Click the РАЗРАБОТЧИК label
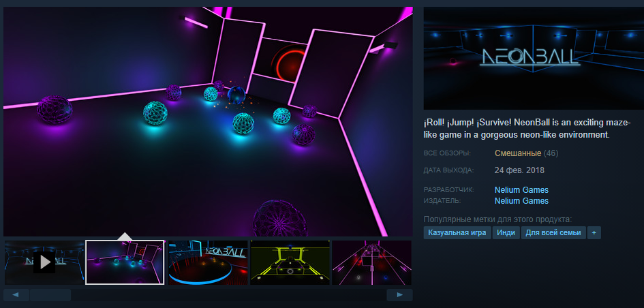This screenshot has height=308, width=644. click(449, 190)
